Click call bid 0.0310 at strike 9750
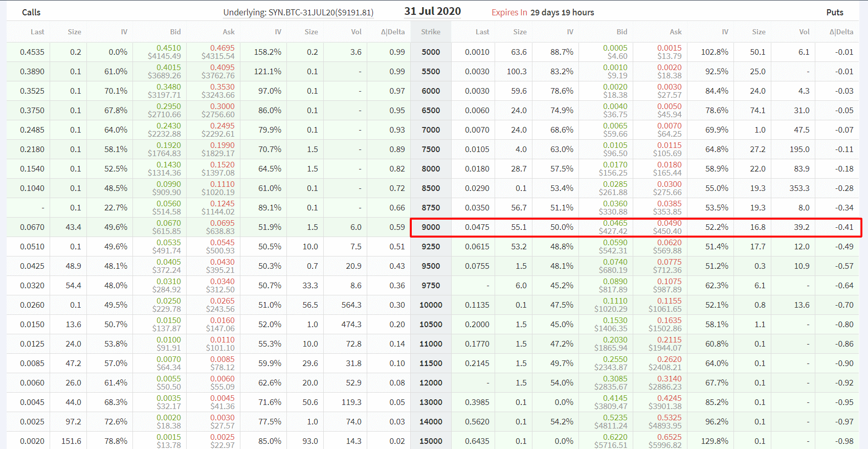This screenshot has height=449, width=868. coord(169,282)
